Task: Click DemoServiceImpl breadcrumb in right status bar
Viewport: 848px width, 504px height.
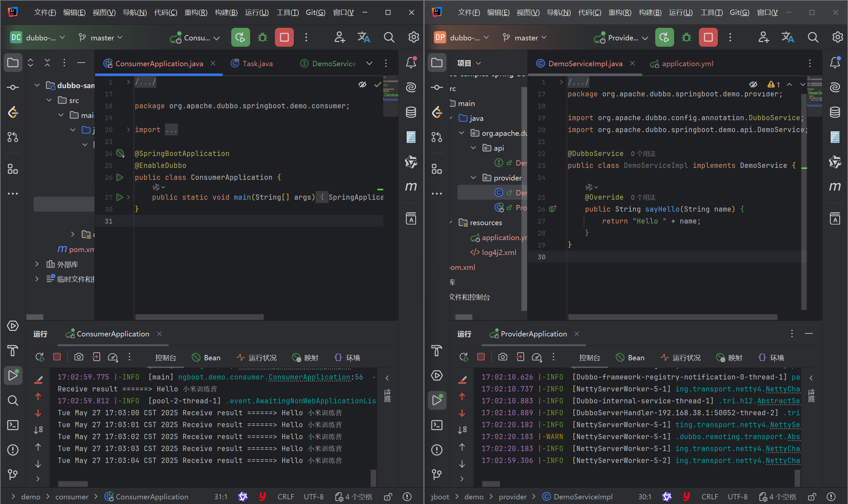Action: [577, 497]
